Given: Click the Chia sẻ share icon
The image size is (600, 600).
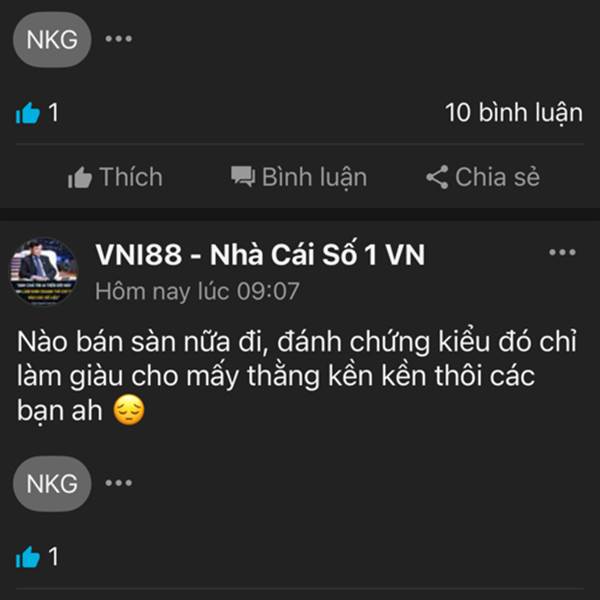Looking at the screenshot, I should point(437,177).
